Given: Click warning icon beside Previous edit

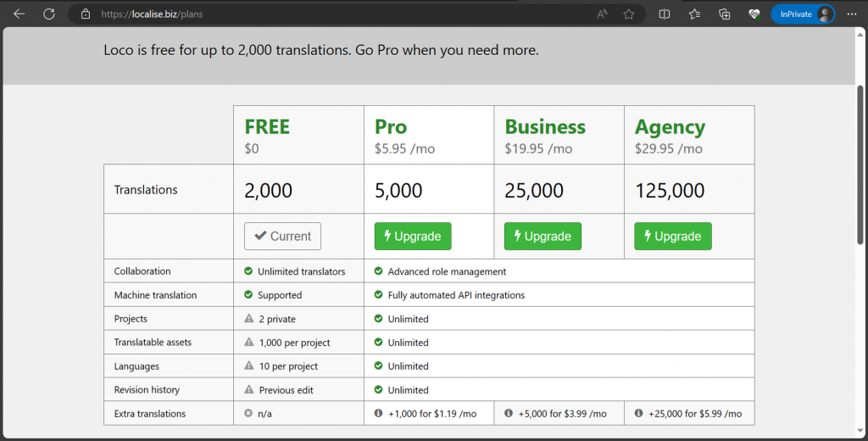Looking at the screenshot, I should 249,389.
